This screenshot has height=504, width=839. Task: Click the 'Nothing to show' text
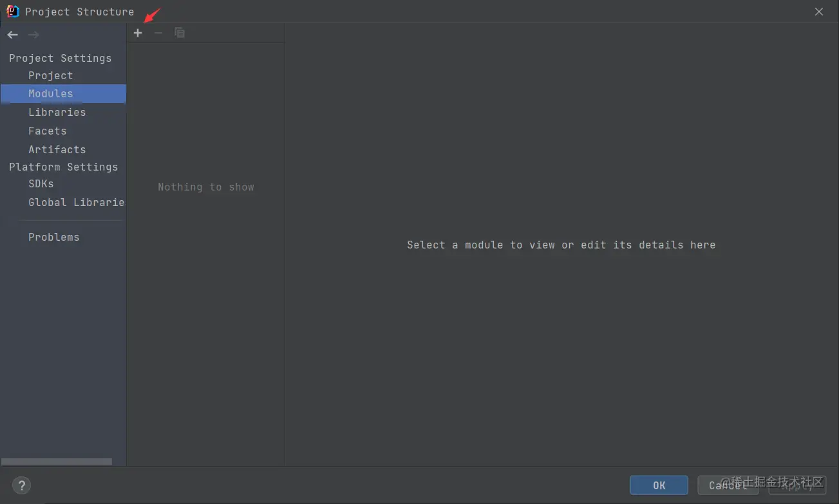[x=206, y=187]
